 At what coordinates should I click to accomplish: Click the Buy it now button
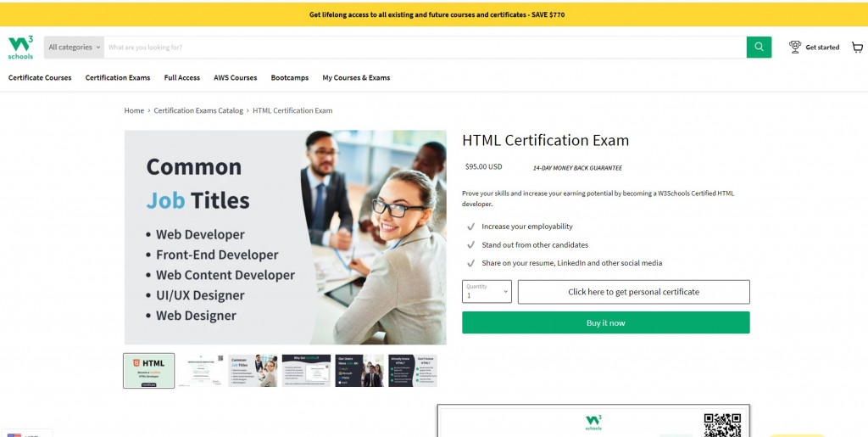(605, 322)
